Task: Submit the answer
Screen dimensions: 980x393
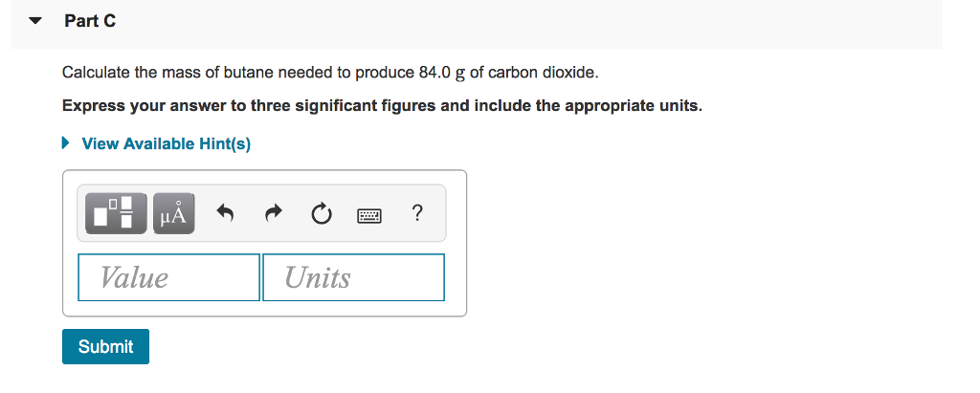Action: tap(105, 346)
